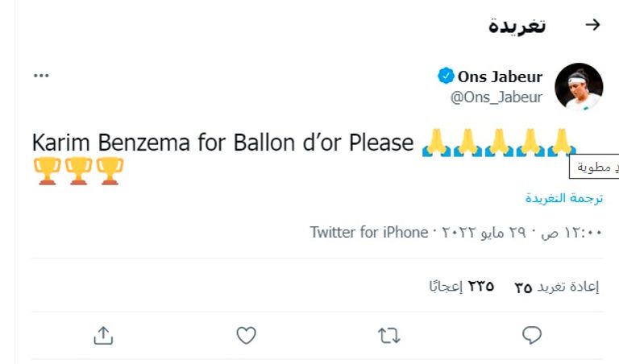Click the @Ons_Jabeur handle

(496, 97)
